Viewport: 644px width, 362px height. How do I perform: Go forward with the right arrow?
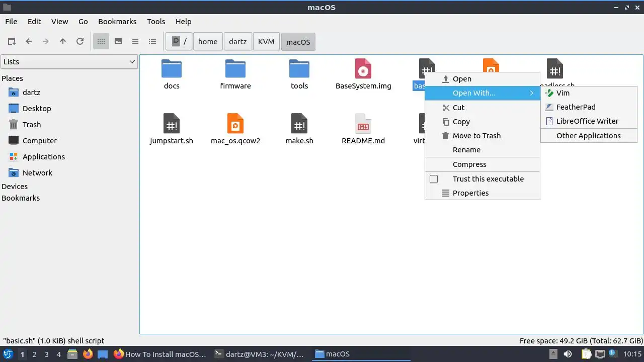pos(46,42)
